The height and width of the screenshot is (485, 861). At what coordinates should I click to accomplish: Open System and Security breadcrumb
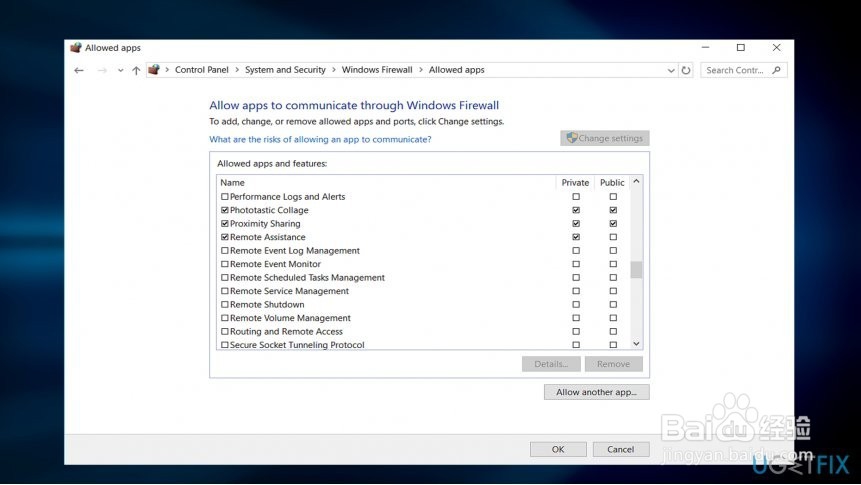285,70
